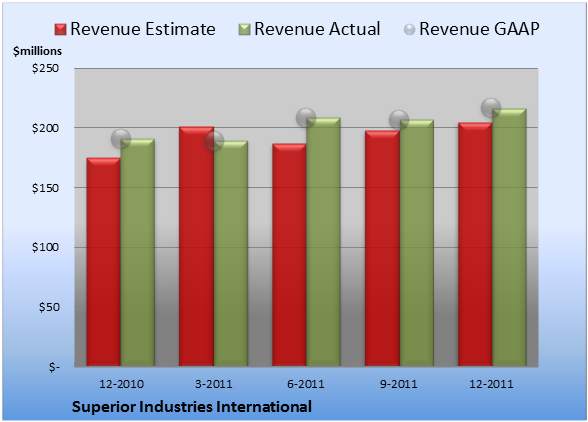Viewport: 588px width, 422px height.
Task: Click the green Revenue Actual legend swatch
Action: click(x=244, y=29)
